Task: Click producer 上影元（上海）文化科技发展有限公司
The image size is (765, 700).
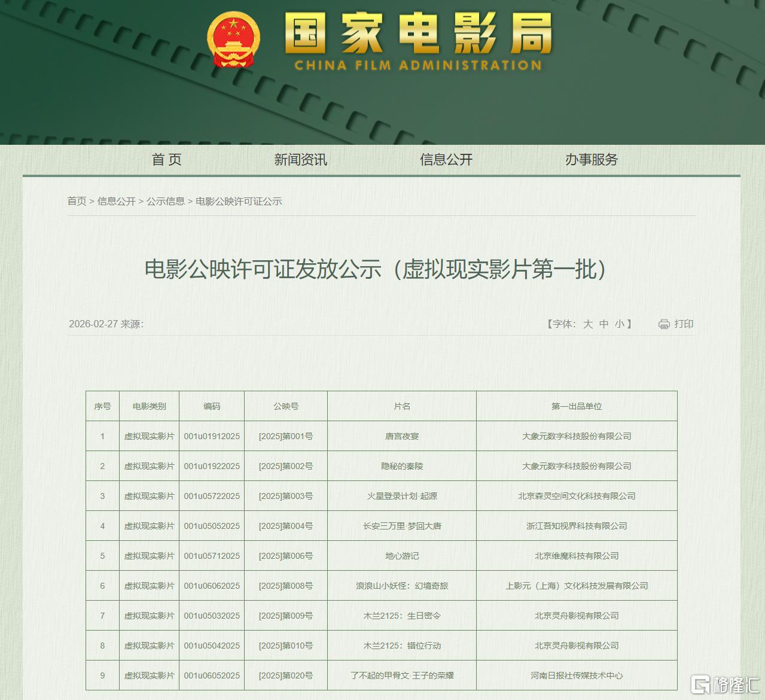Action: pyautogui.click(x=577, y=586)
